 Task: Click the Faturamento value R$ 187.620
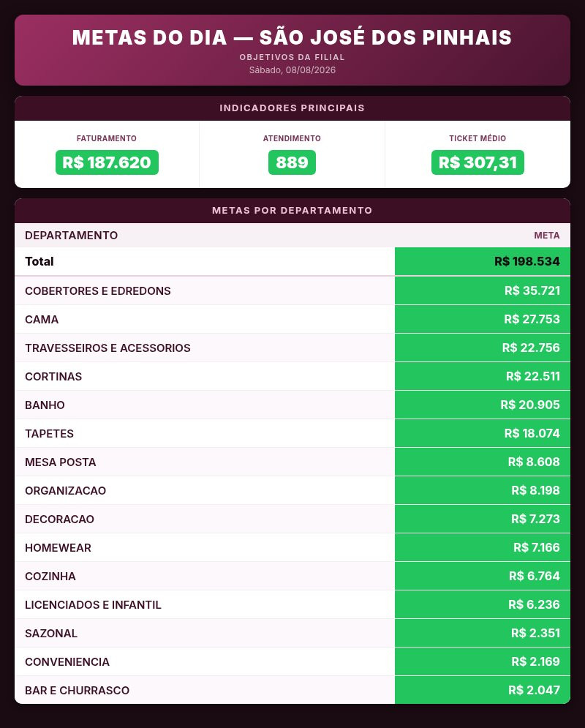107,162
